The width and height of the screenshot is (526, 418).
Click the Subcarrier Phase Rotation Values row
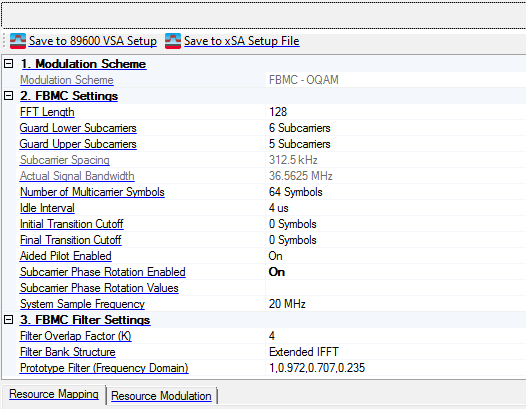[264, 288]
